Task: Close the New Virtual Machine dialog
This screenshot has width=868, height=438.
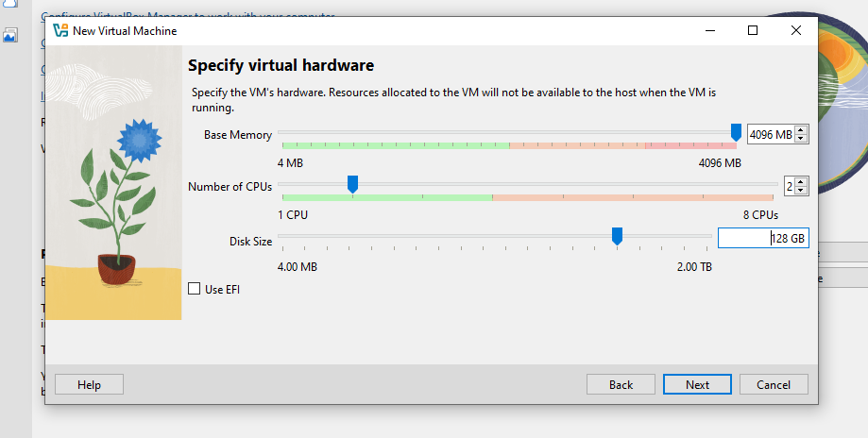Action: [796, 30]
